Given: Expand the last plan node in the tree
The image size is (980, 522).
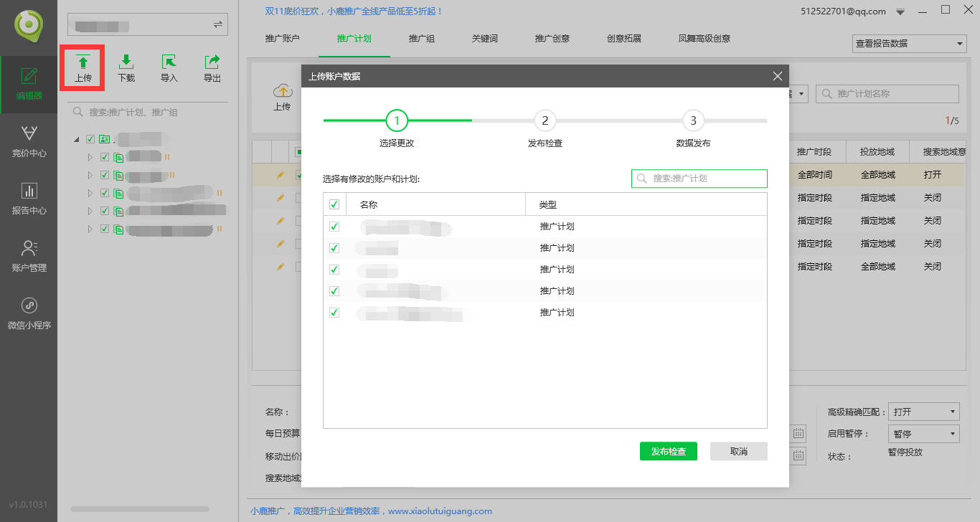Looking at the screenshot, I should coord(90,229).
